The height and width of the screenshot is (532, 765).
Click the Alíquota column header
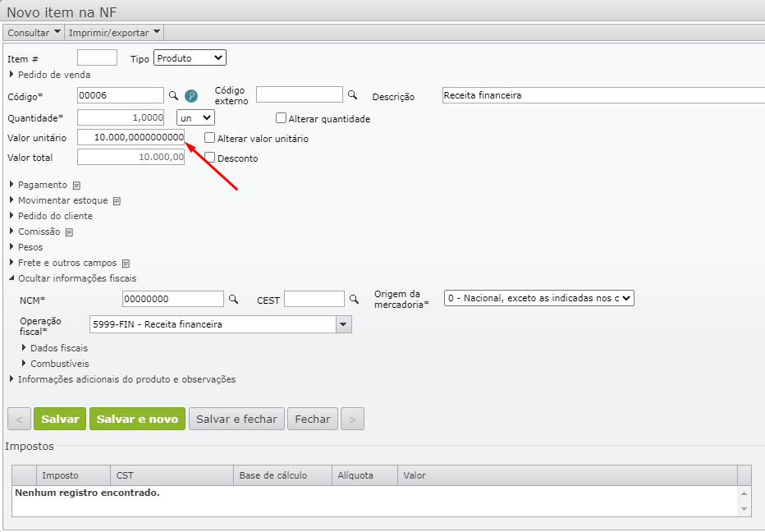pos(365,475)
